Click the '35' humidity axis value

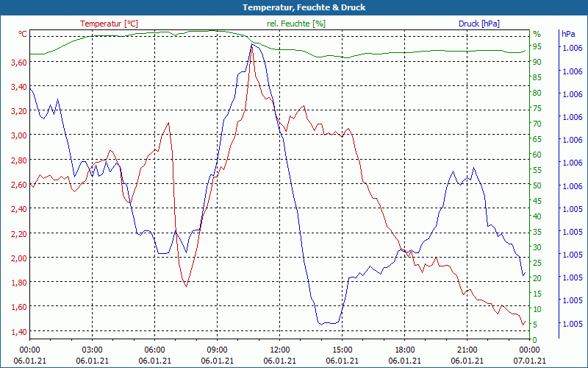pos(537,232)
